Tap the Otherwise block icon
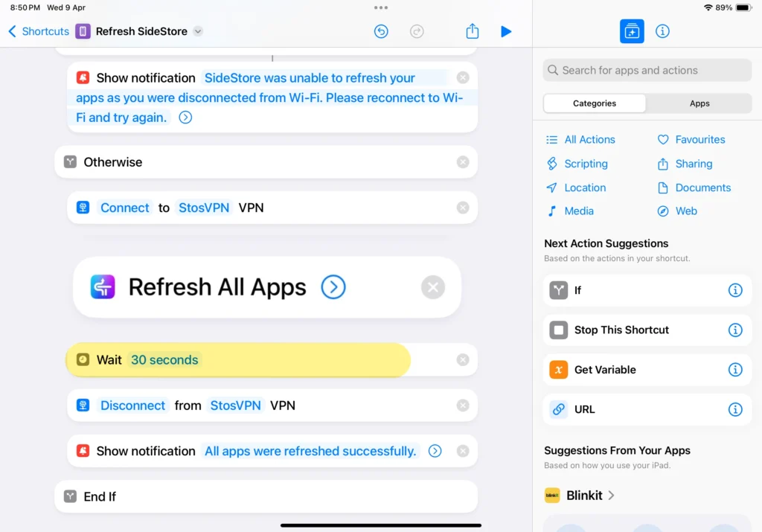 70,162
